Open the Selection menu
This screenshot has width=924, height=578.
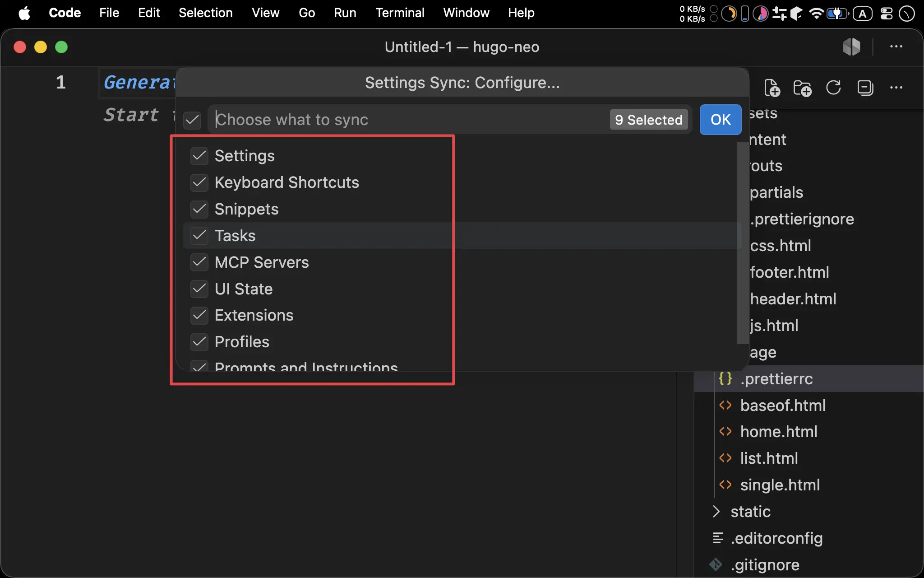(205, 13)
